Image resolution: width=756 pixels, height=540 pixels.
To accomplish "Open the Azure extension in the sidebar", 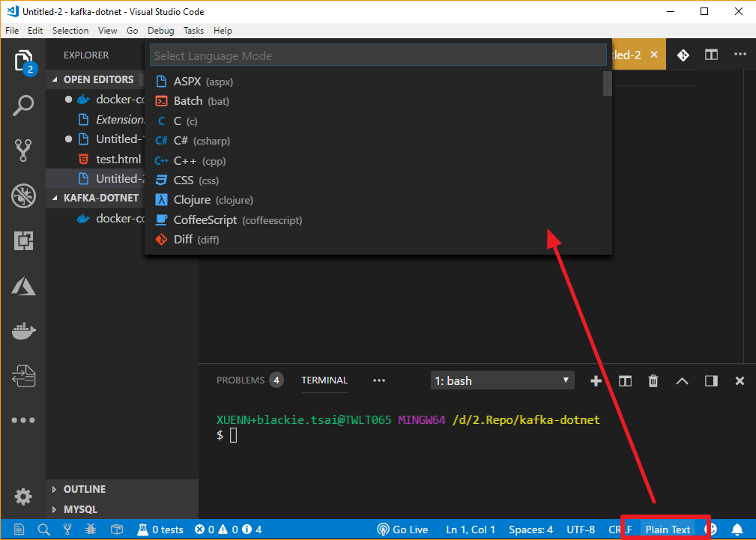I will coord(23,286).
